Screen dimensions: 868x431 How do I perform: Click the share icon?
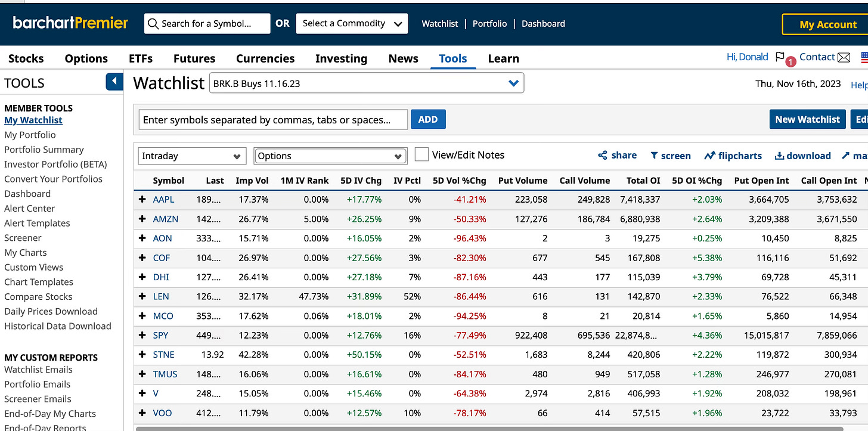click(603, 156)
